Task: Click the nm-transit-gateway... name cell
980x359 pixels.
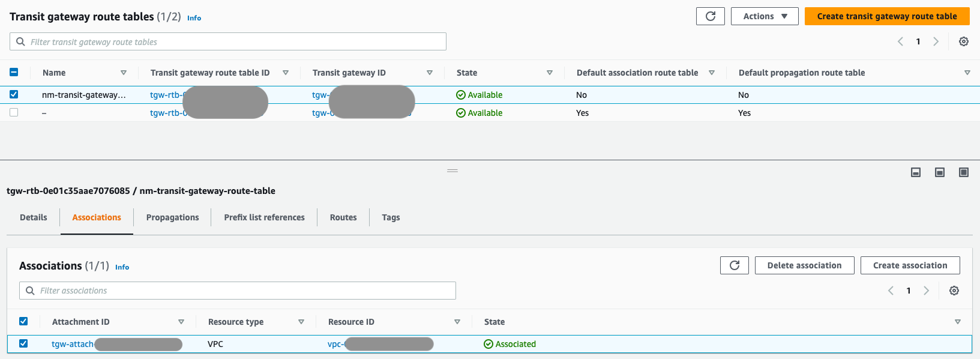Action: pos(84,95)
